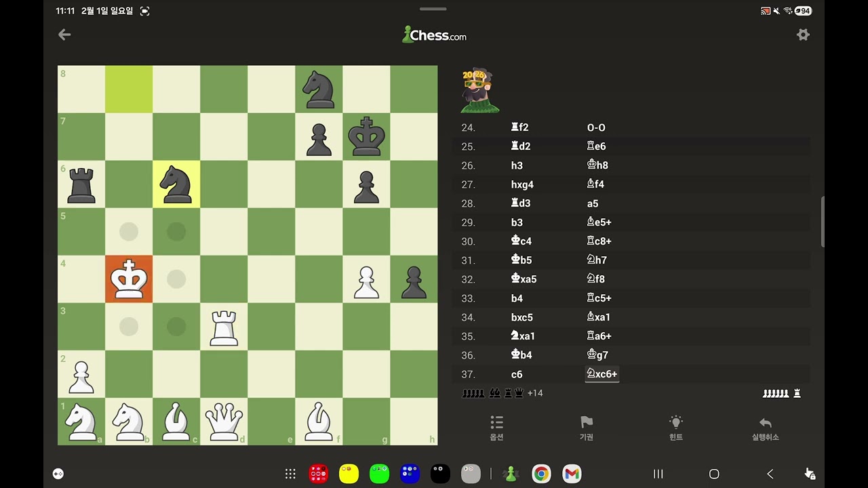
Task: Select the white bishop on f1
Action: (319, 421)
